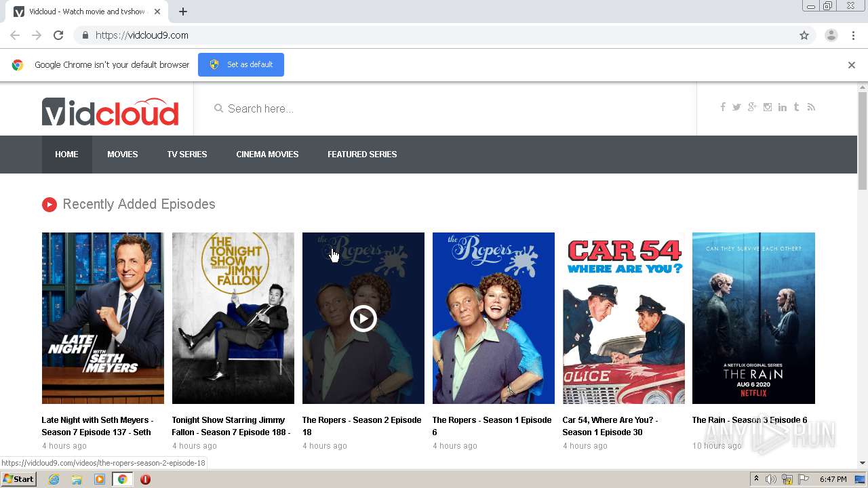This screenshot has height=488, width=868.
Task: Click the scrollbar down arrow
Action: [863, 463]
